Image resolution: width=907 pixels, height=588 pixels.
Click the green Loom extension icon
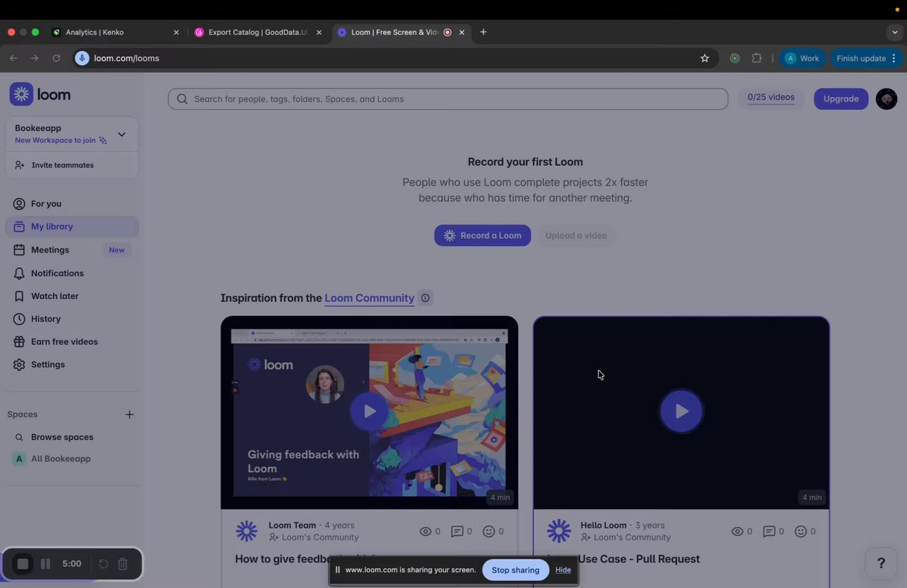(x=735, y=59)
